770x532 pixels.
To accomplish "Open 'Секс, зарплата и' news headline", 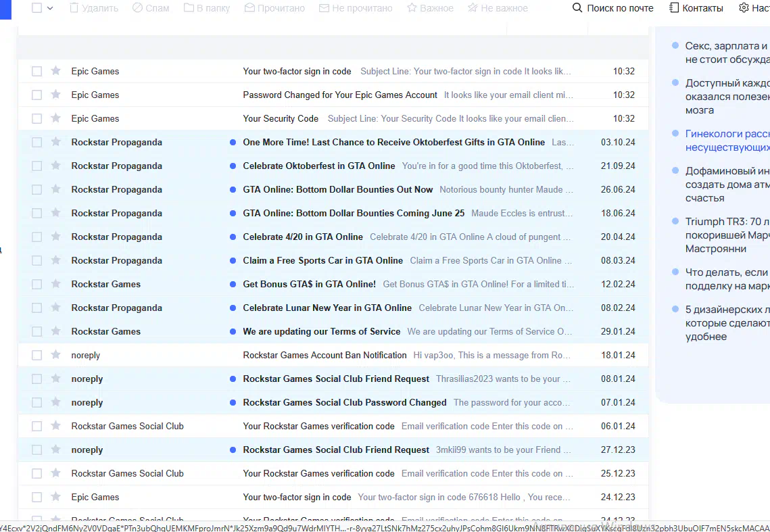I will (x=727, y=53).
